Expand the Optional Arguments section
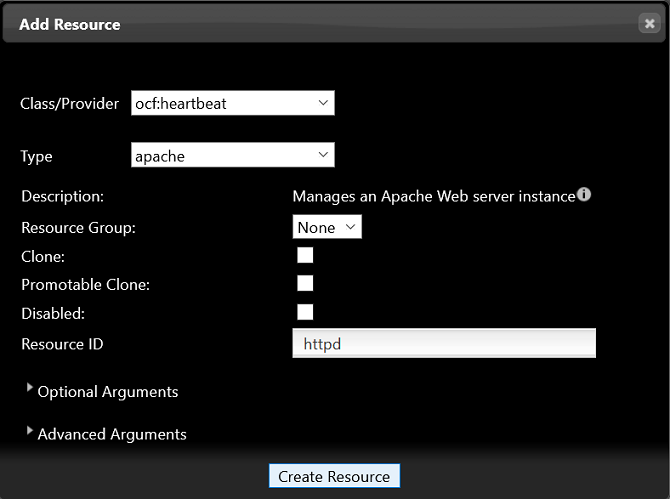 (x=107, y=391)
